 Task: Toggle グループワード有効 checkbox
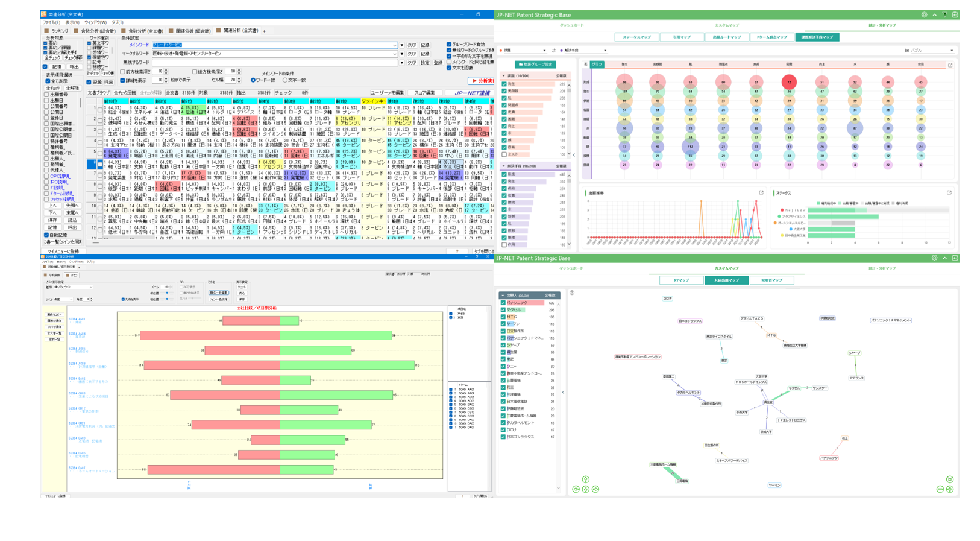tap(449, 45)
